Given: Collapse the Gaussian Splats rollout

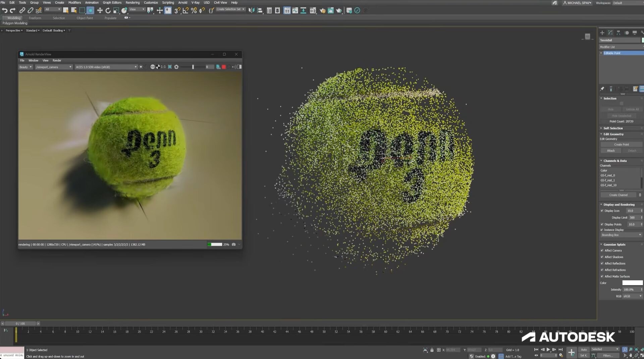Looking at the screenshot, I should [x=614, y=244].
